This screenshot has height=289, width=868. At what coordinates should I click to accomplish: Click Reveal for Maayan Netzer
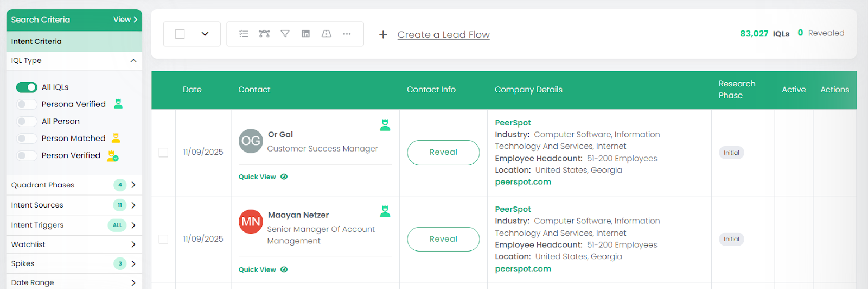click(x=443, y=239)
